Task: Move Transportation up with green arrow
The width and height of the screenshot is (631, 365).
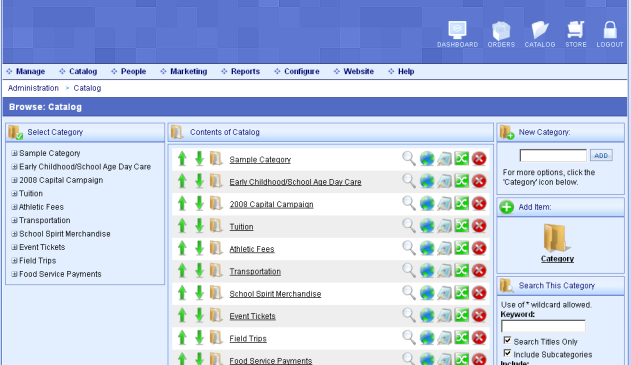Action: pyautogui.click(x=182, y=270)
